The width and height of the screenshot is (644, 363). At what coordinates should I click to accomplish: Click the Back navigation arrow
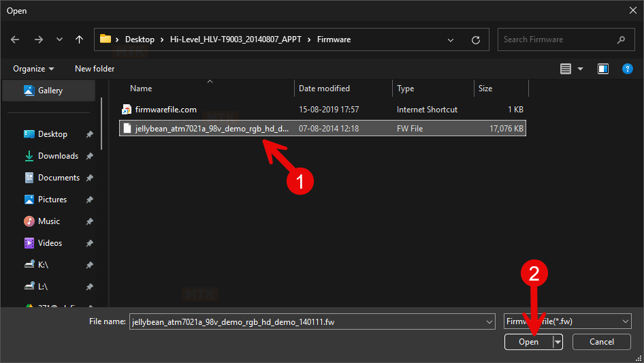point(16,40)
